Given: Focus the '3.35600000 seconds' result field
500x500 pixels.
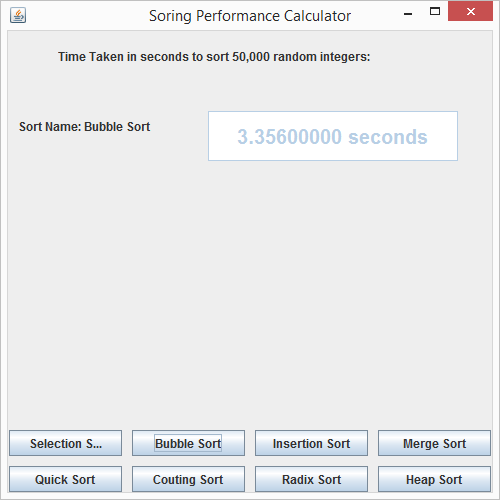Looking at the screenshot, I should 333,136.
